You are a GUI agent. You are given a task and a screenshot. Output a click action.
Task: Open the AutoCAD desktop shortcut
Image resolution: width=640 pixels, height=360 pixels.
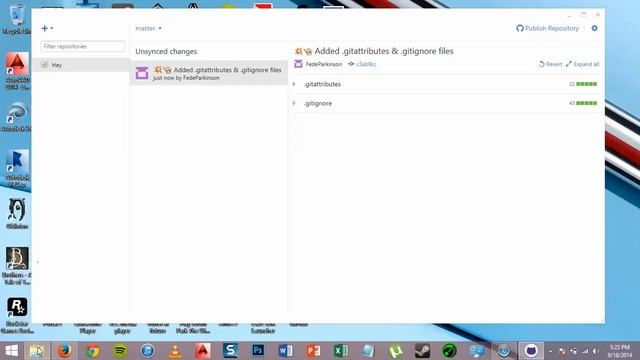point(17,70)
